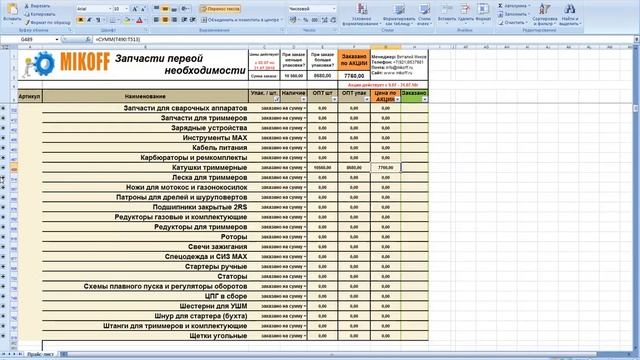Apply red font color with the A icon
Screen dimensions: 640x360
click(139, 20)
